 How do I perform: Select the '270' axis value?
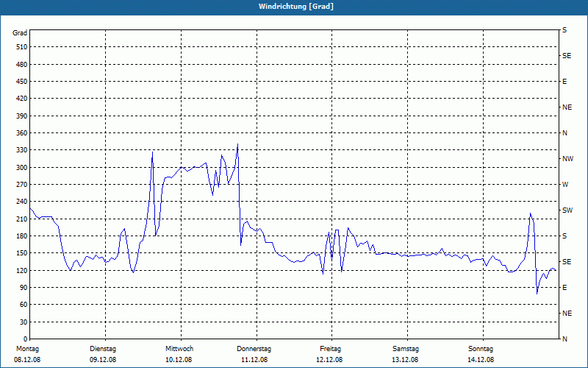tap(22, 185)
